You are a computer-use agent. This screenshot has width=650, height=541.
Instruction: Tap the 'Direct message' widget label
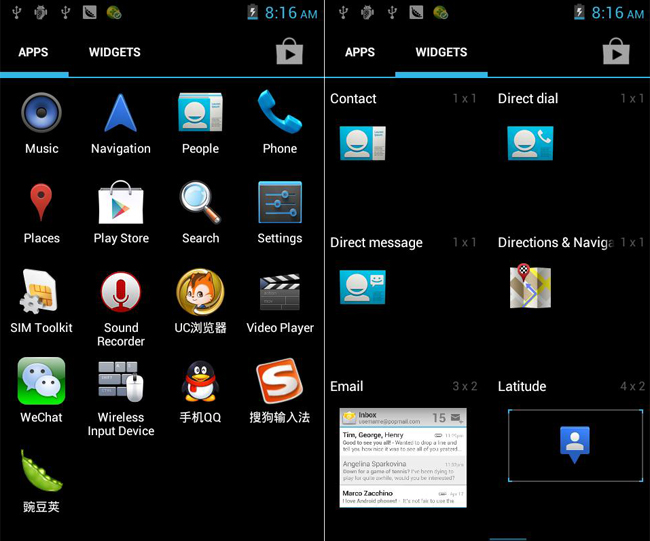point(376,243)
